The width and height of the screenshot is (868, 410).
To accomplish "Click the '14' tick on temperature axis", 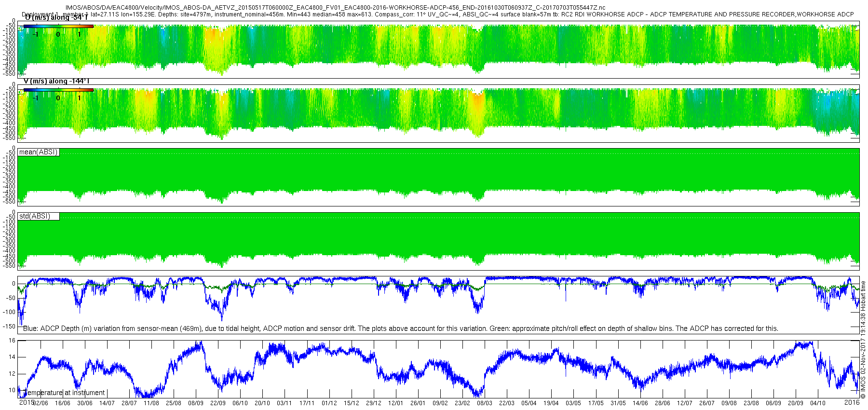I will [13, 357].
